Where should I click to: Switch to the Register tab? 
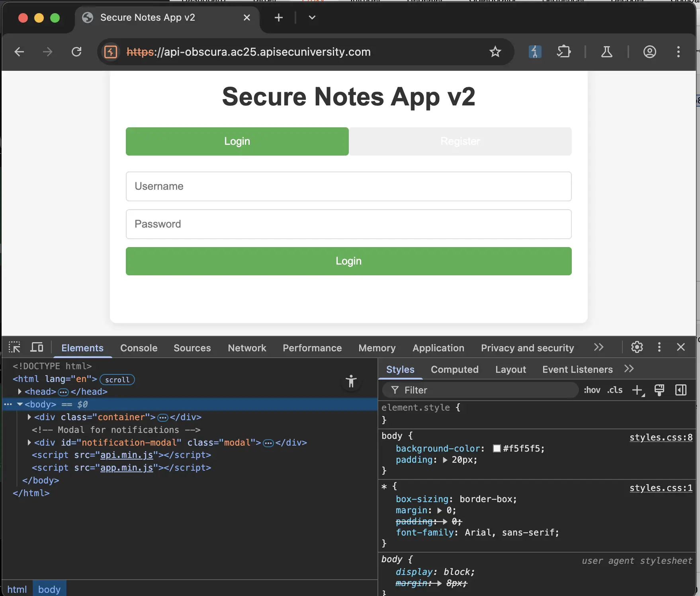pyautogui.click(x=460, y=141)
